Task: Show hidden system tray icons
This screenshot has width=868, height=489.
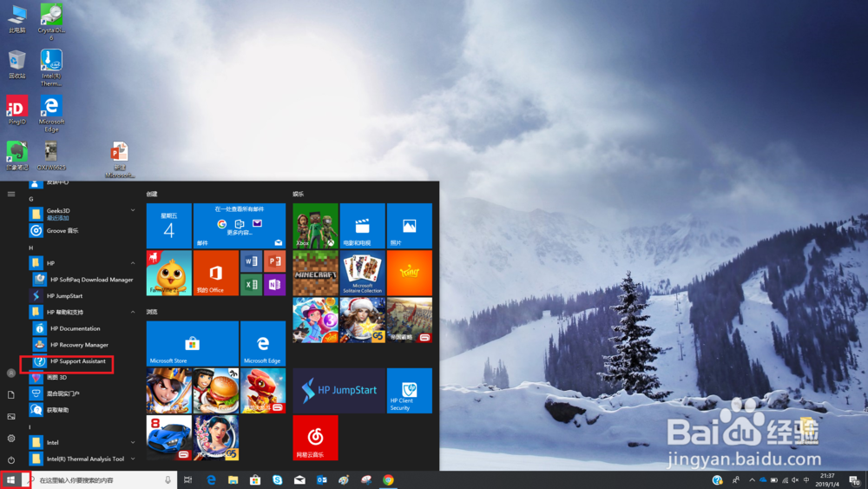Action: click(x=752, y=480)
